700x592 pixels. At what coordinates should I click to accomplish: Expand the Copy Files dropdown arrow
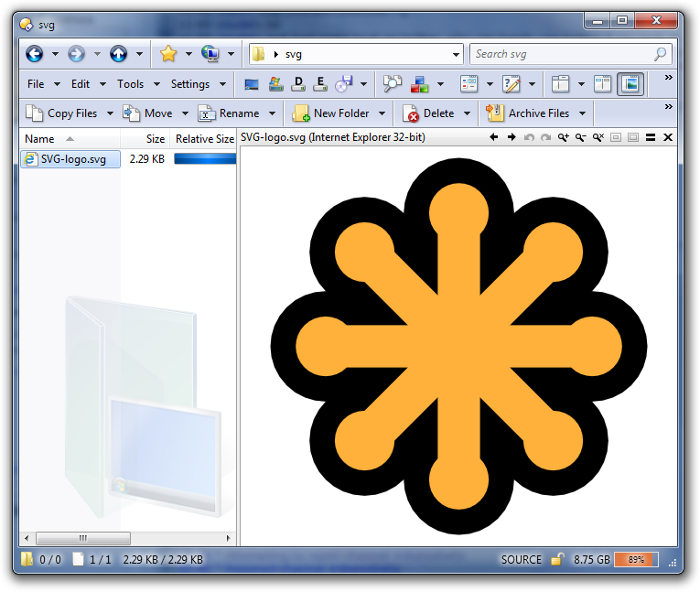point(110,113)
